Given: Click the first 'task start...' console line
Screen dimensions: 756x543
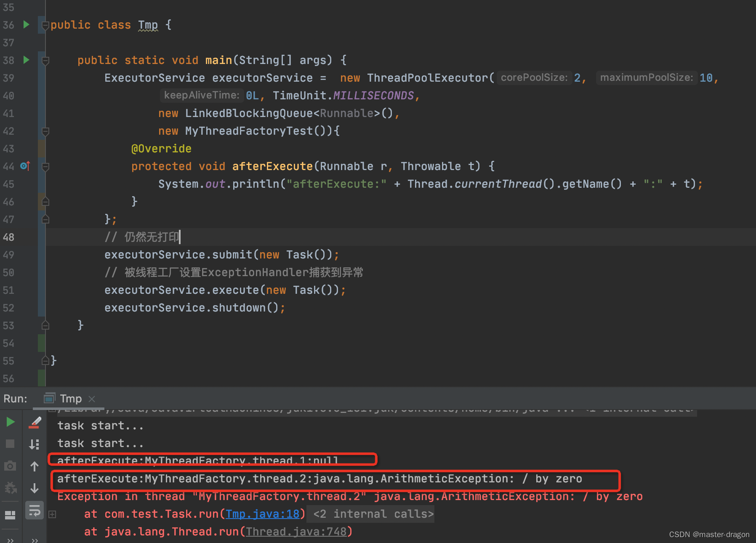Looking at the screenshot, I should 100,426.
